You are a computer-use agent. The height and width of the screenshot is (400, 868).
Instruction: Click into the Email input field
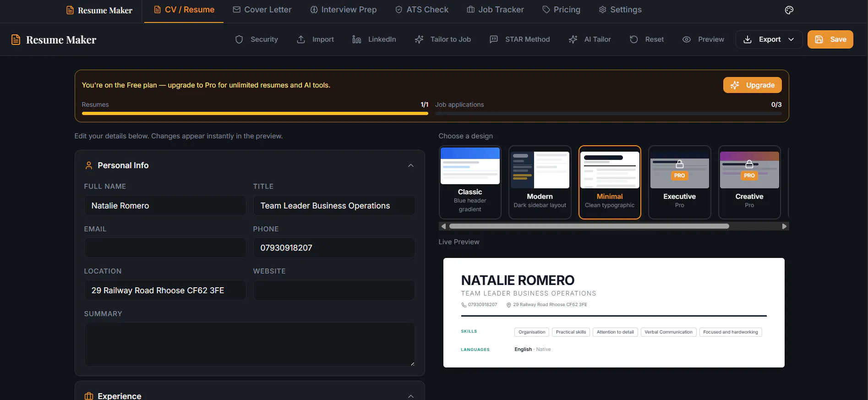coord(165,248)
